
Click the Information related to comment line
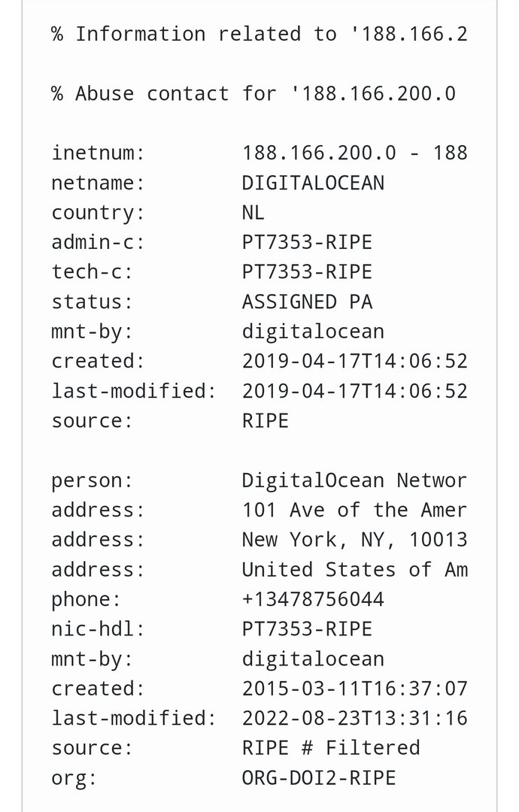[259, 34]
